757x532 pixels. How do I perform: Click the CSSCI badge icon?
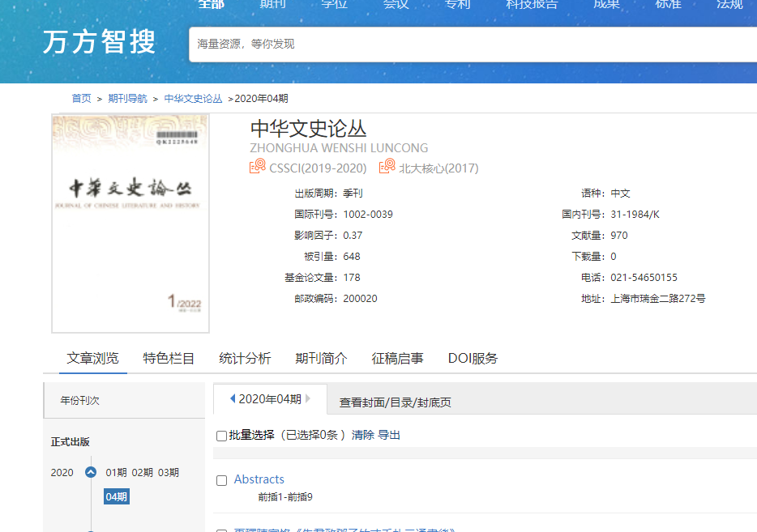[x=258, y=168]
